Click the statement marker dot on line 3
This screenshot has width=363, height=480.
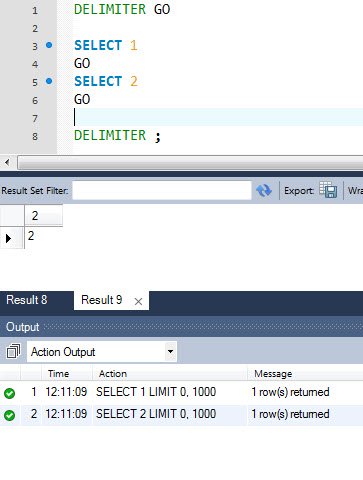point(49,45)
